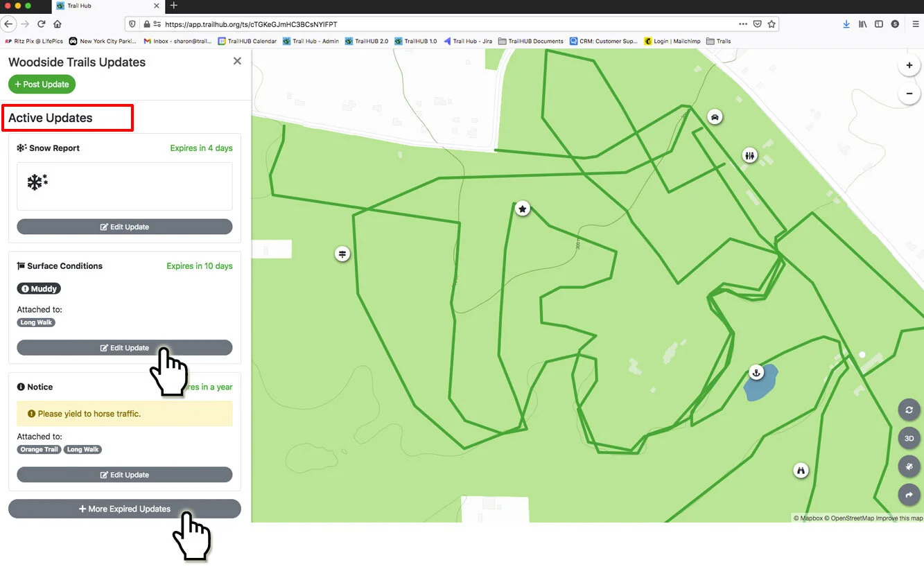The width and height of the screenshot is (924, 569).
Task: Edit the Notice update
Action: tap(125, 475)
